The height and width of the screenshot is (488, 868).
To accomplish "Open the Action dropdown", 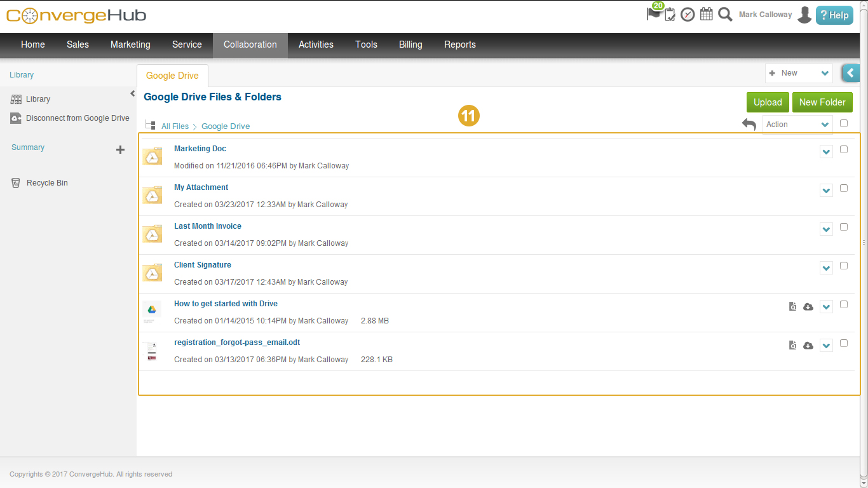I will 797,125.
